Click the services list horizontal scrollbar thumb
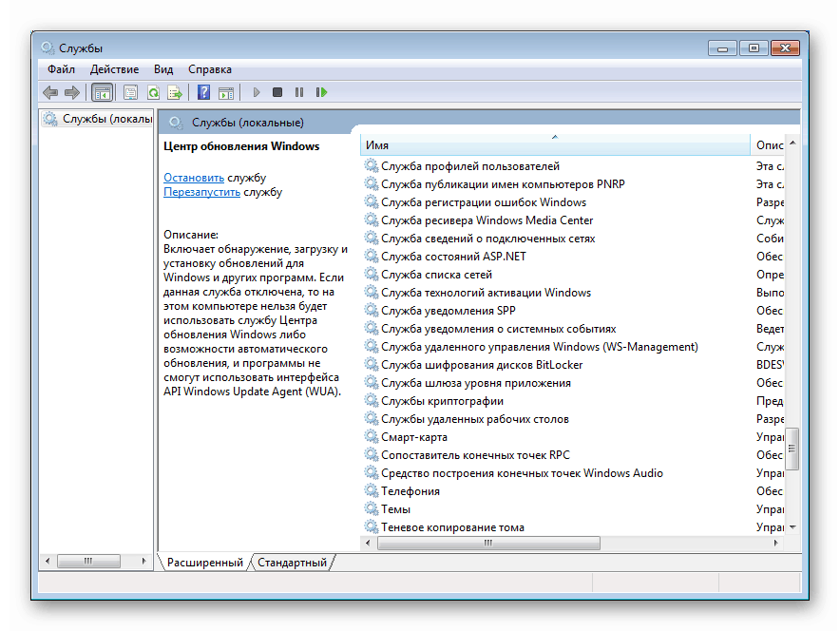 (488, 544)
